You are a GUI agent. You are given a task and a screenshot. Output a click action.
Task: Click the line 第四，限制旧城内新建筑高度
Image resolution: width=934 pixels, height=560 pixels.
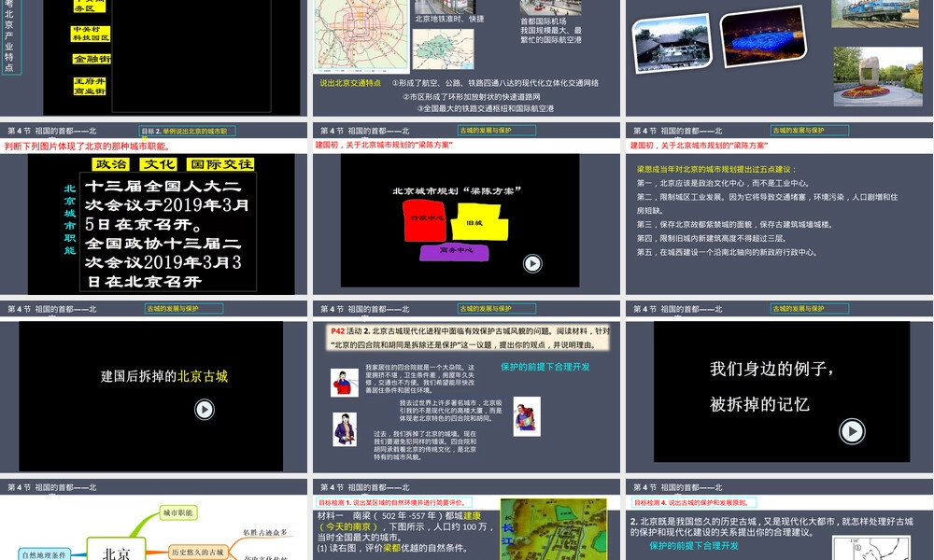point(711,239)
